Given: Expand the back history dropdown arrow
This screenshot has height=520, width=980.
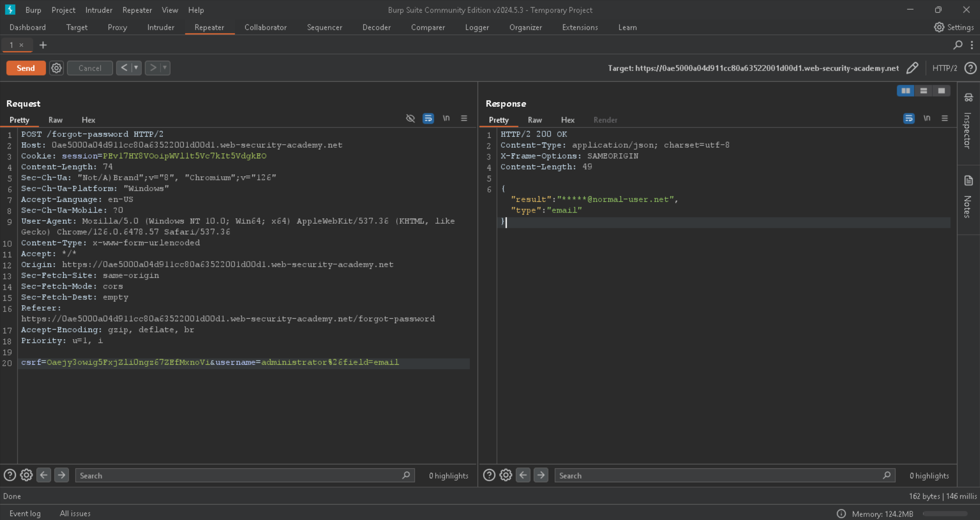Looking at the screenshot, I should (136, 68).
